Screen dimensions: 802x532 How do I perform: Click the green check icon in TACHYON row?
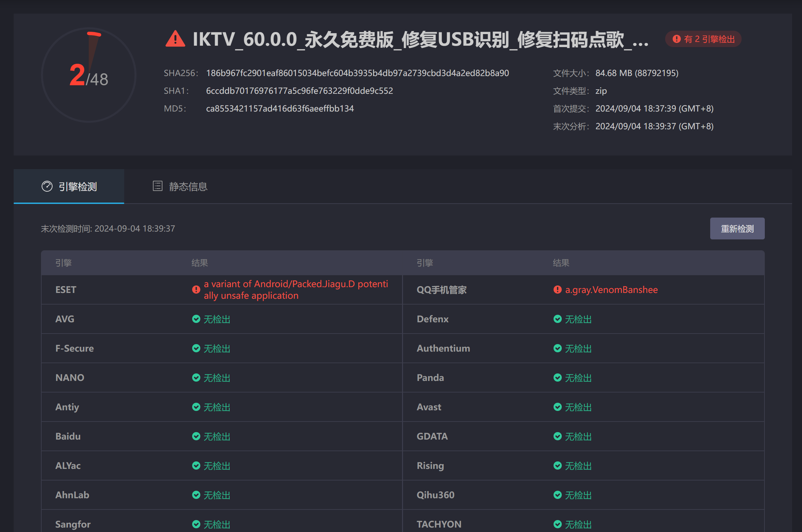[557, 524]
